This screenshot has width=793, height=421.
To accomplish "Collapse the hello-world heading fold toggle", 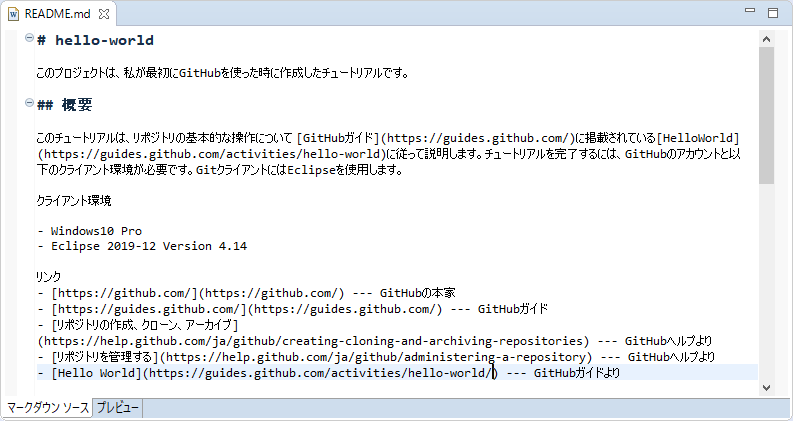I will coord(29,39).
